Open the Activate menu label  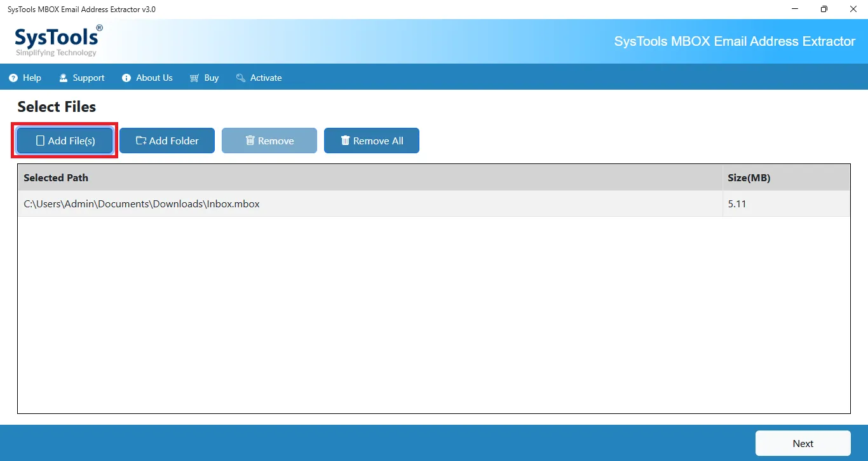point(266,78)
